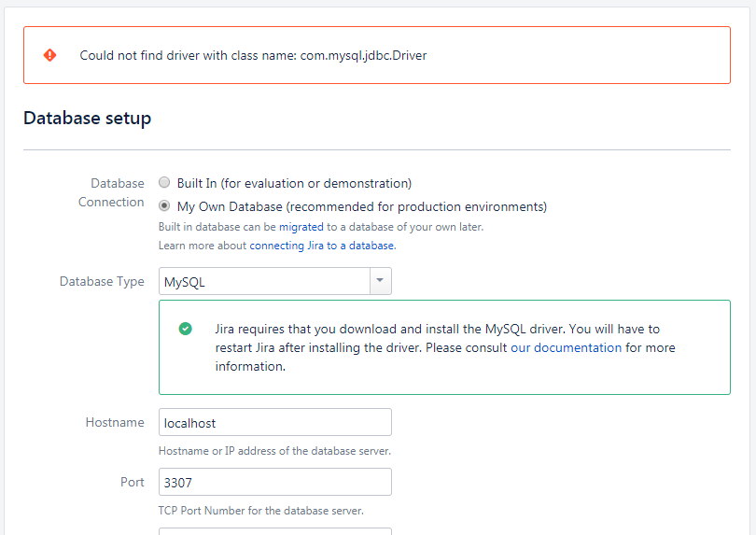Screen dimensions: 756x535
Task: Click the Hostname field label
Action: click(115, 422)
